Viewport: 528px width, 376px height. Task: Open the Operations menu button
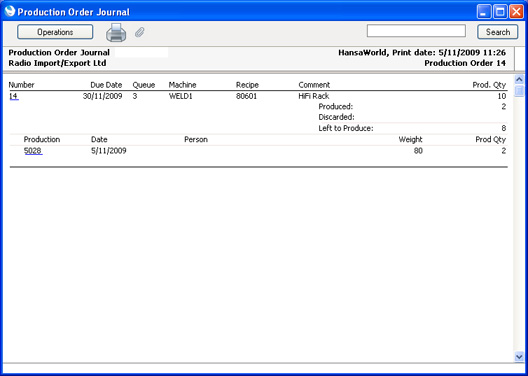tap(55, 32)
